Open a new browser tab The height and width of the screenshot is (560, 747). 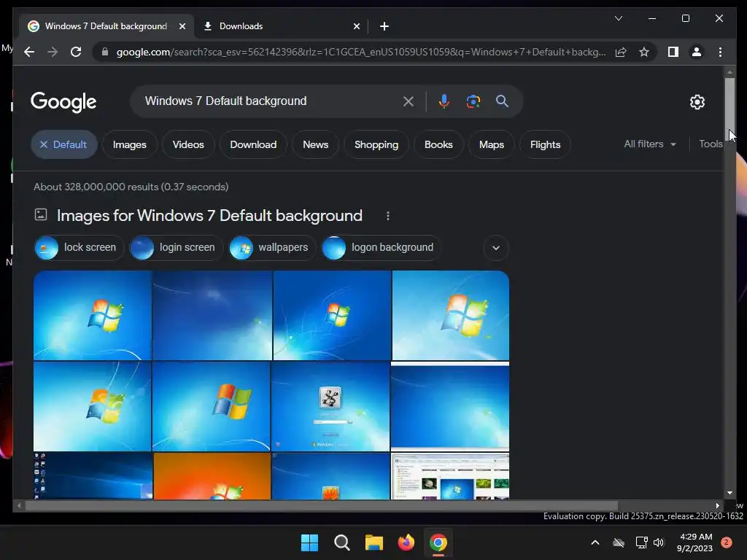click(384, 26)
